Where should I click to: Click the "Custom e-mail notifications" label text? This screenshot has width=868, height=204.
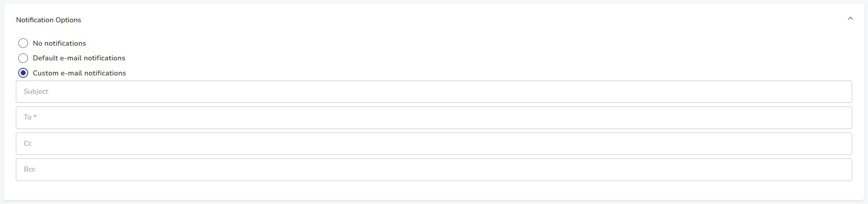click(79, 73)
